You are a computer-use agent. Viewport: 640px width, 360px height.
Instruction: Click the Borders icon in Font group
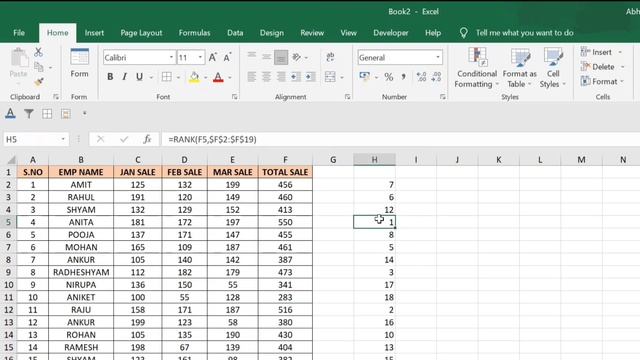[167, 77]
